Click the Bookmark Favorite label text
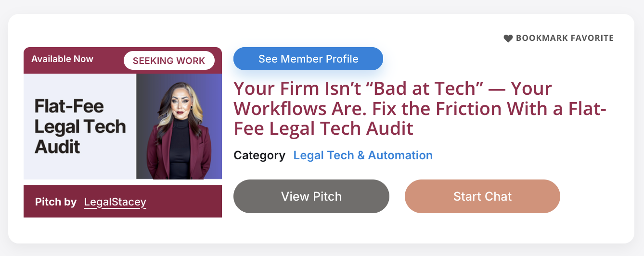This screenshot has width=644, height=256. pos(565,38)
